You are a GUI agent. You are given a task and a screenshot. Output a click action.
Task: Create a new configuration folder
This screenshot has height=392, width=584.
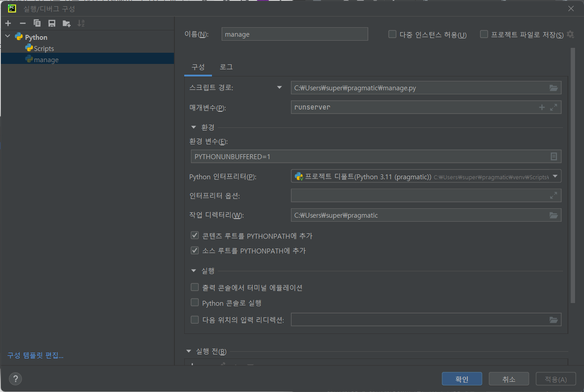67,23
